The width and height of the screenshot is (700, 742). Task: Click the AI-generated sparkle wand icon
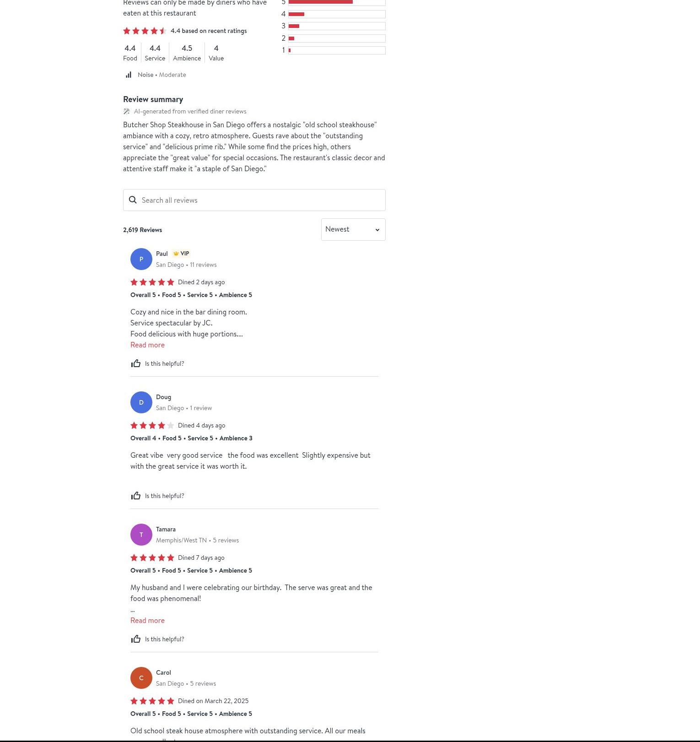coord(127,111)
